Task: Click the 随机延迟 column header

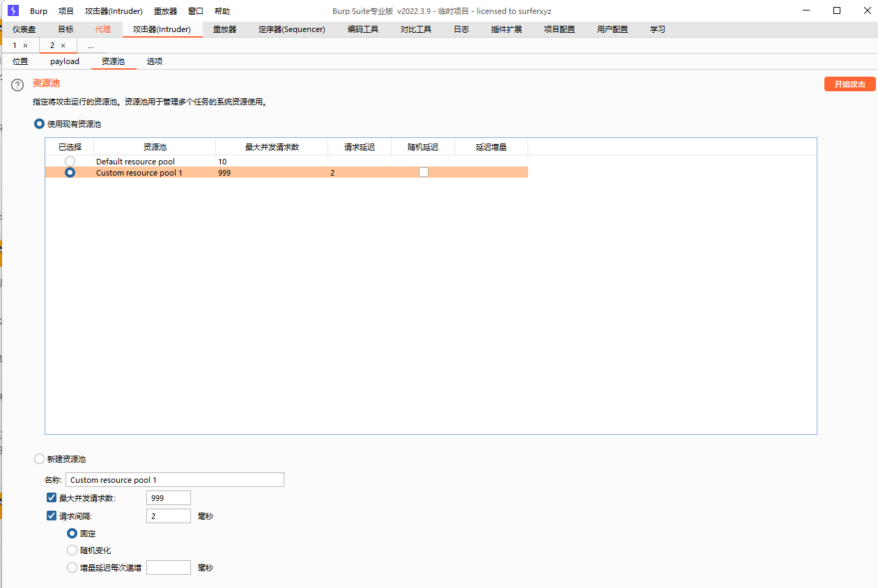Action: pyautogui.click(x=423, y=147)
